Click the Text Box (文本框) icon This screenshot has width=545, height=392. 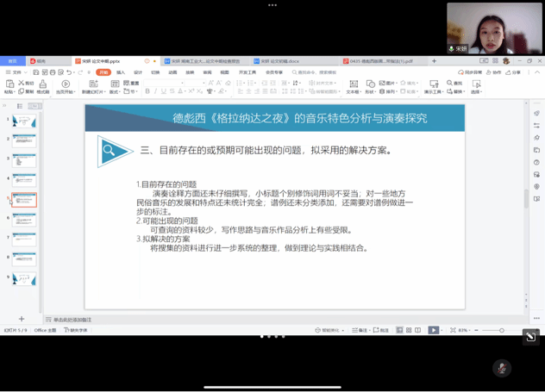coord(354,84)
